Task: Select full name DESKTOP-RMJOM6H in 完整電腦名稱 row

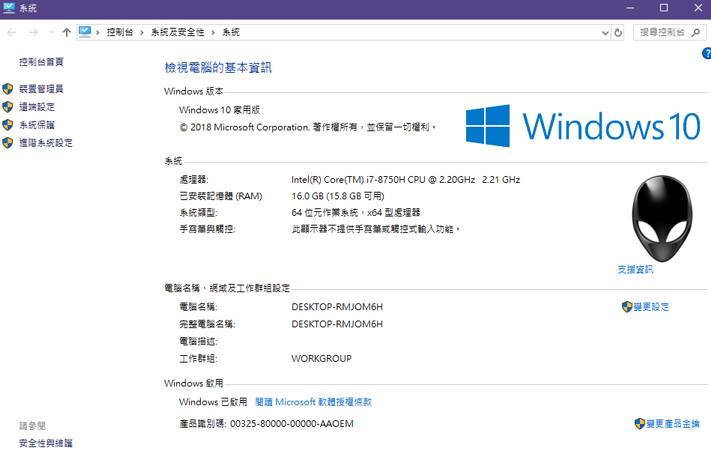Action: tap(337, 324)
